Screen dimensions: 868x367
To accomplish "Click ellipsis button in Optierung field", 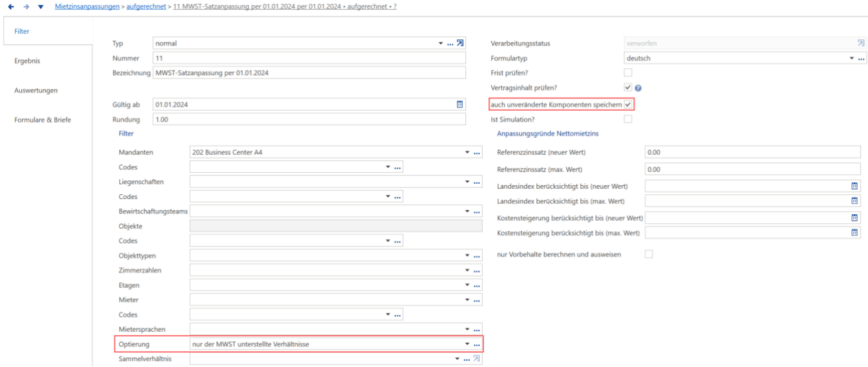I will (x=476, y=344).
